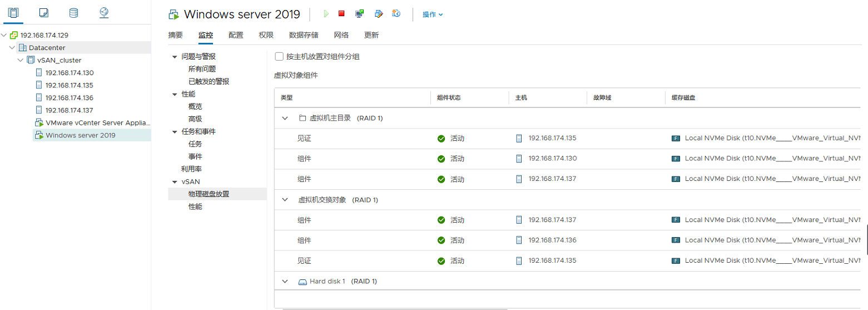This screenshot has height=310, width=868.
Task: Collapse the 性能 section in monitor menu
Action: (175, 94)
